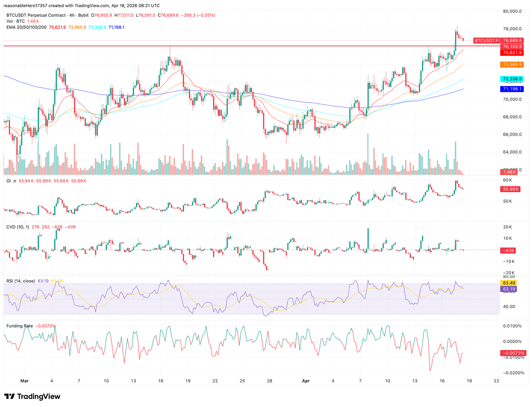Click the 0.0100% funding axis label
The image size is (532, 407).
(x=513, y=326)
